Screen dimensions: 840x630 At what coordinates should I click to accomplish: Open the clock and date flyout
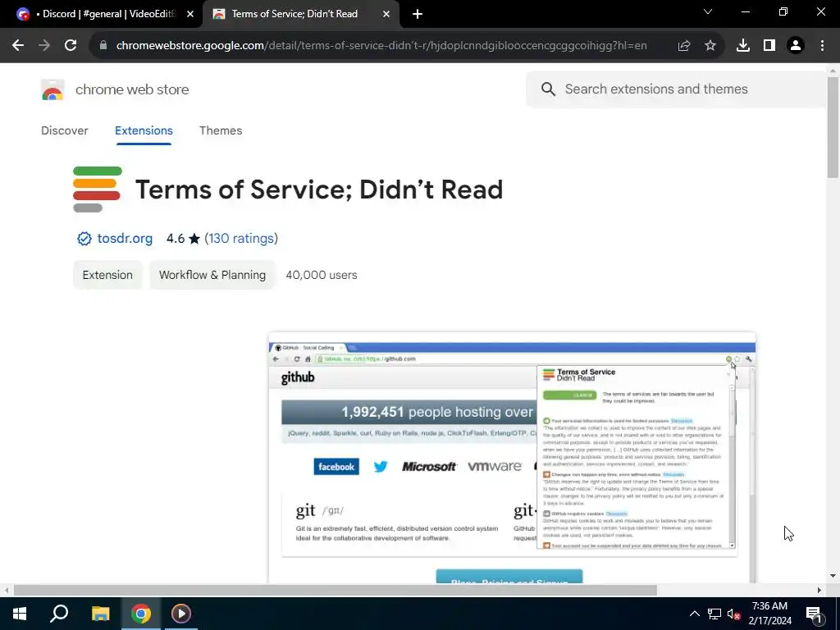click(x=769, y=614)
